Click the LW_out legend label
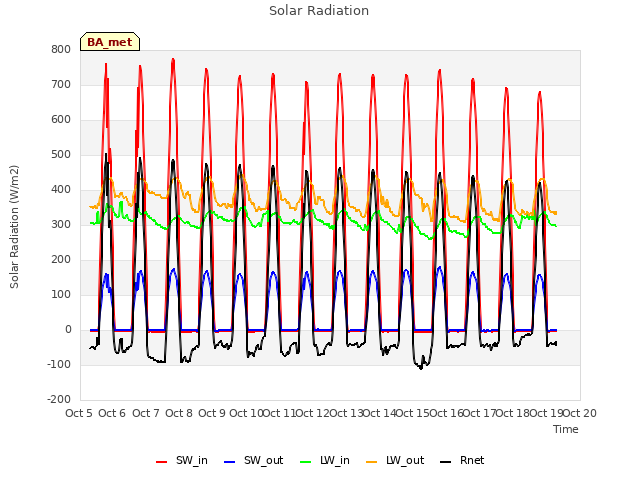The height and width of the screenshot is (480, 640). pos(405,460)
